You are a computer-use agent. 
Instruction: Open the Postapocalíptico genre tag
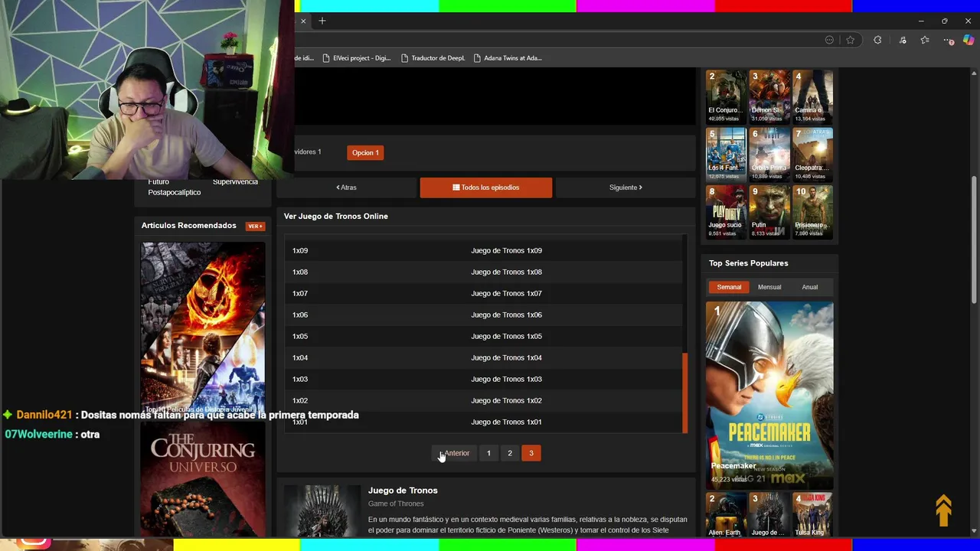tap(175, 192)
